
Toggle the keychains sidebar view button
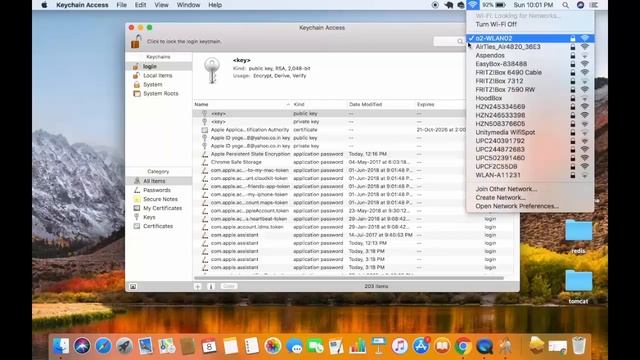[133, 287]
